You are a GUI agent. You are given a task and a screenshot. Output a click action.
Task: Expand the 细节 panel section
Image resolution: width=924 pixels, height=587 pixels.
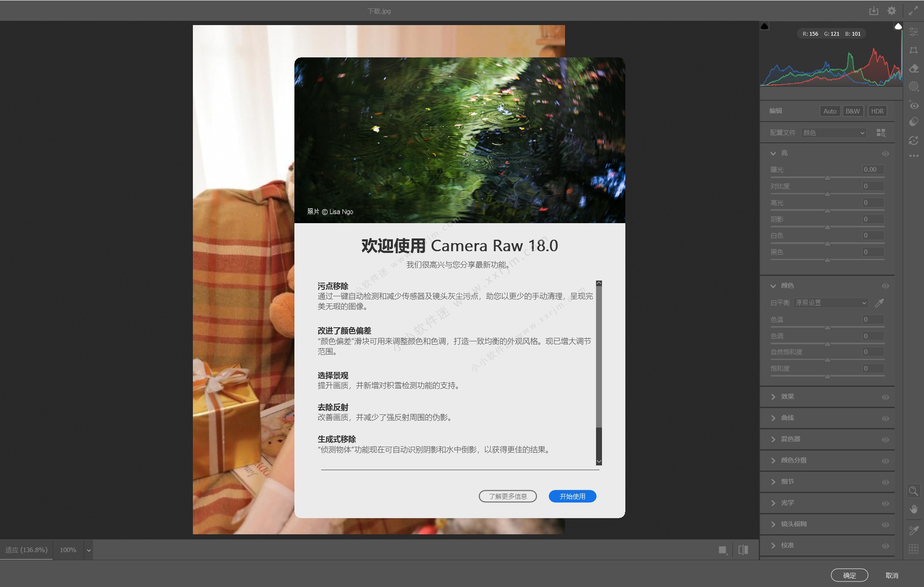click(773, 482)
